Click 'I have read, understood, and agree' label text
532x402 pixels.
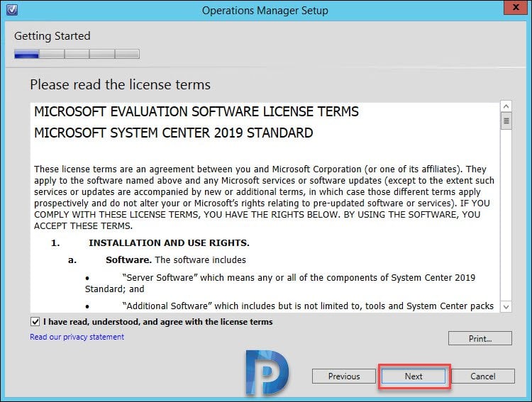coord(157,322)
